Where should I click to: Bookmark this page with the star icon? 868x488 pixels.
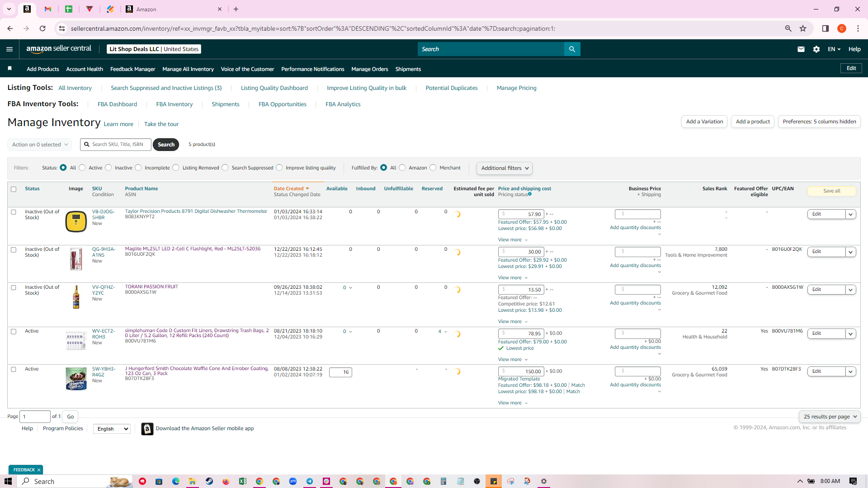click(x=803, y=28)
